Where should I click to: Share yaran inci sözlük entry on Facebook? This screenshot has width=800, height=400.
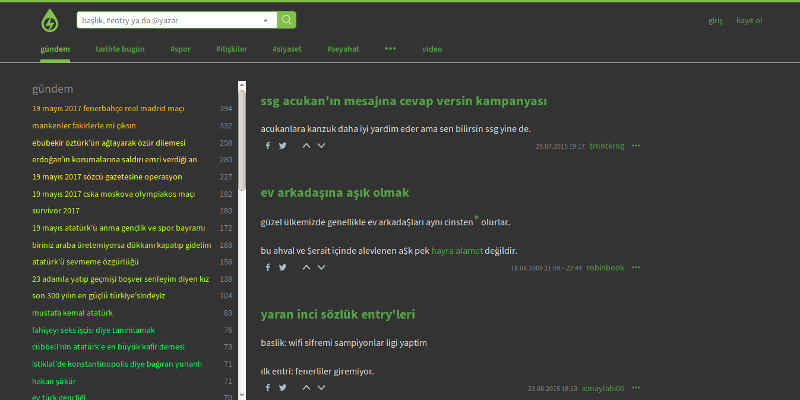tap(267, 388)
